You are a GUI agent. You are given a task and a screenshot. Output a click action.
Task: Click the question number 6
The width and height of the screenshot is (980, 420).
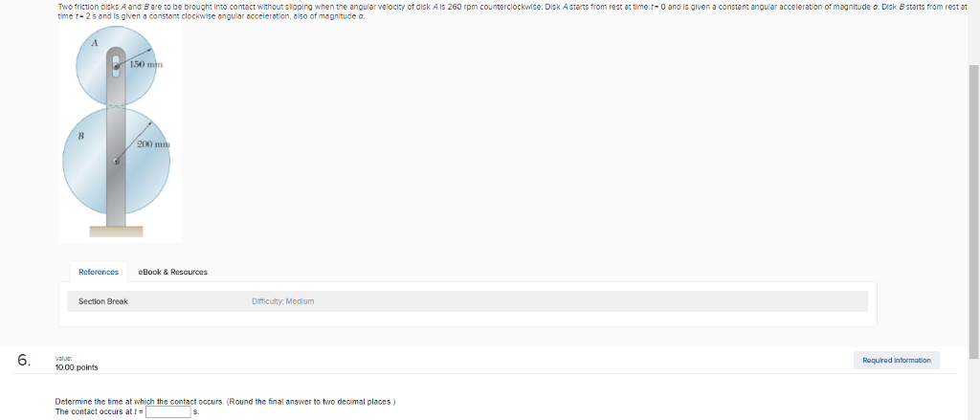[x=24, y=360]
